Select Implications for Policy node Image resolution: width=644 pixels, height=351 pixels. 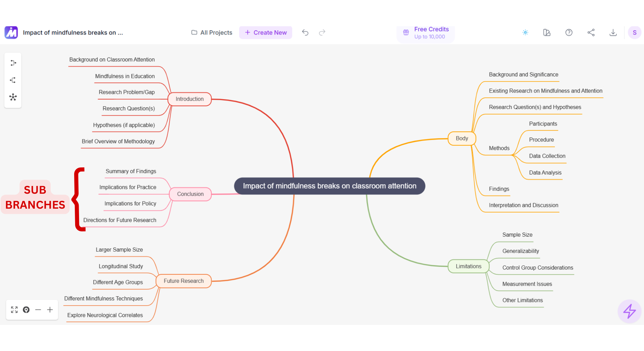coord(130,203)
